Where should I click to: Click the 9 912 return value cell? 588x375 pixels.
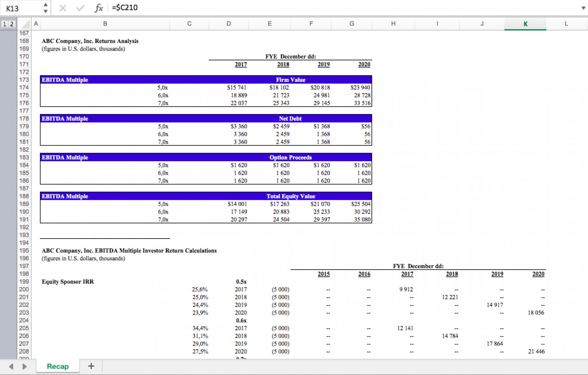tap(406, 289)
